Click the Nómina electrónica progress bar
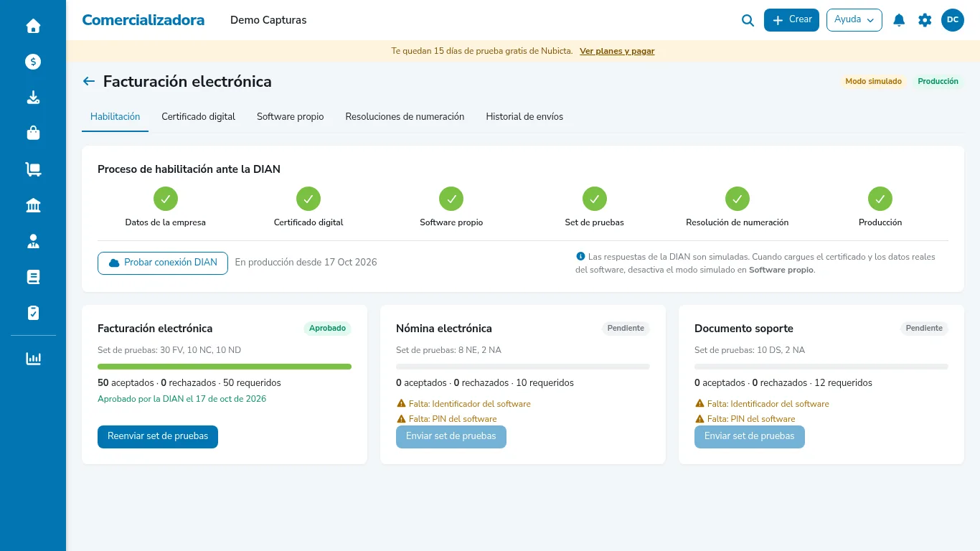Image resolution: width=980 pixels, height=551 pixels. click(523, 367)
